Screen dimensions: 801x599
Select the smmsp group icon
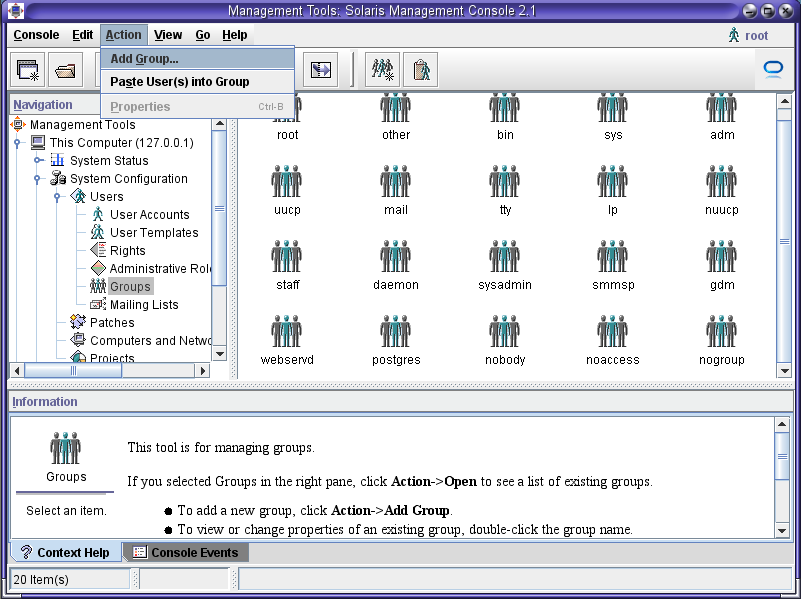(x=612, y=256)
